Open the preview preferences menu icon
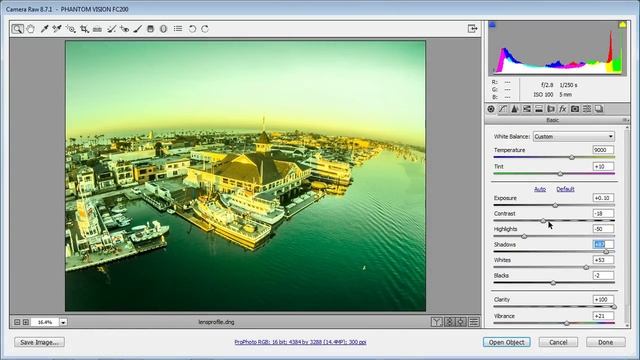640x360 pixels. pyautogui.click(x=473, y=322)
